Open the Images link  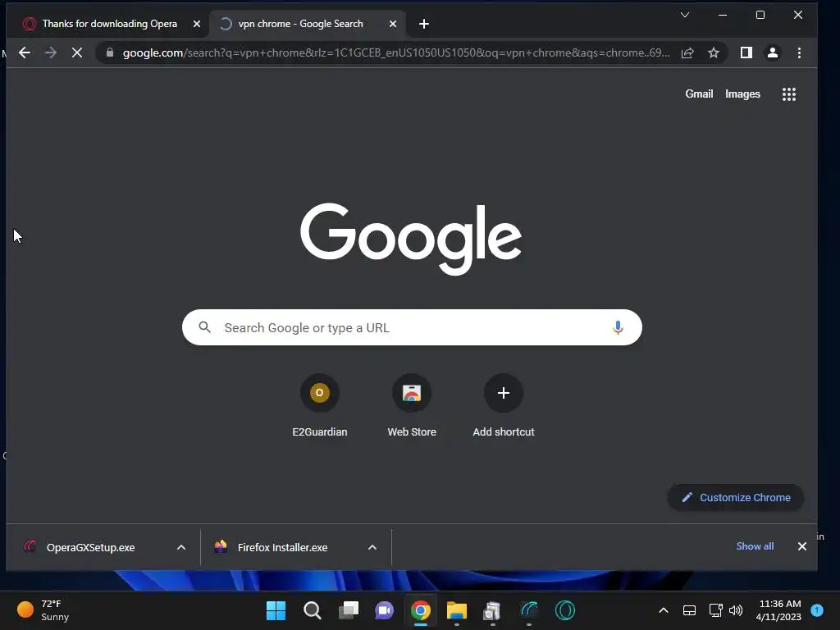point(742,94)
